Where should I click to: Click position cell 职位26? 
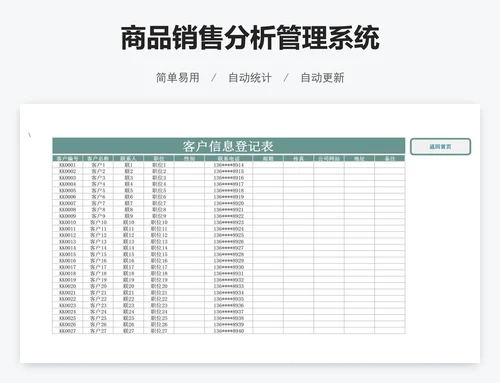[x=159, y=324]
